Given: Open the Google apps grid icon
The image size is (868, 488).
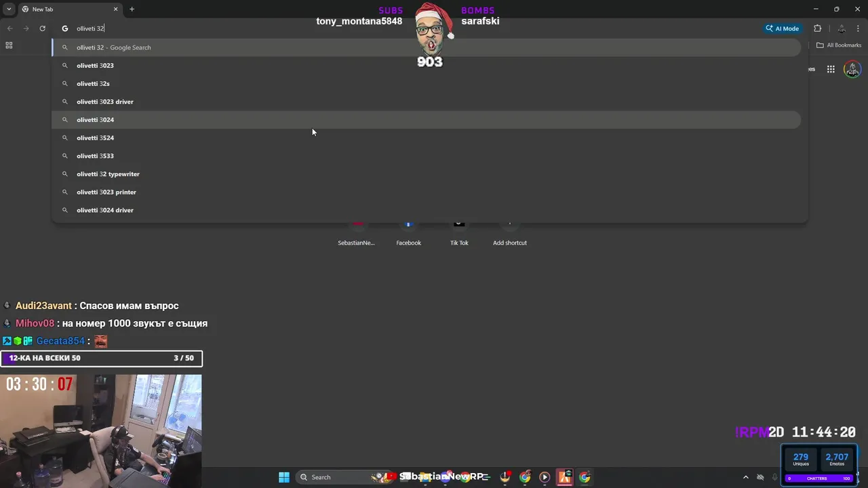Looking at the screenshot, I should tap(831, 69).
